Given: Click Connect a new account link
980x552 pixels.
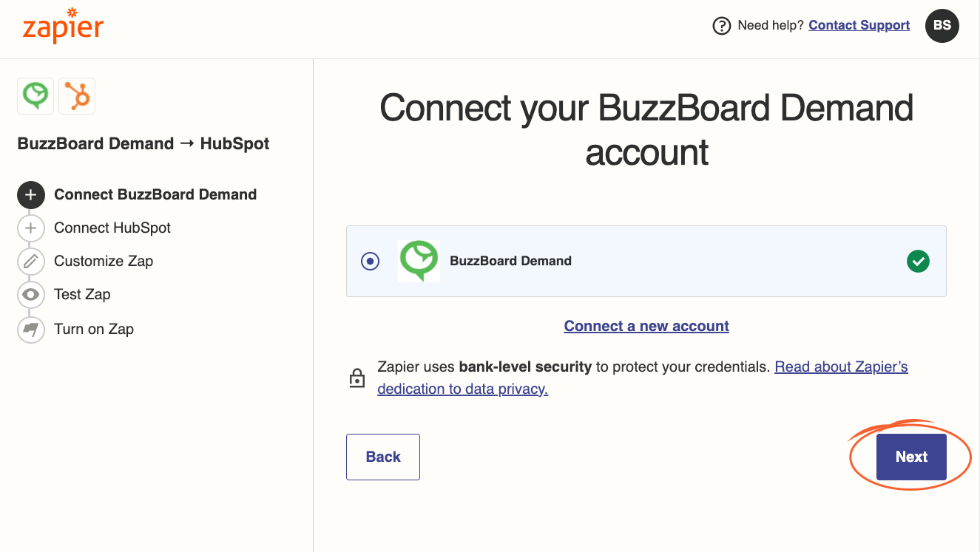Looking at the screenshot, I should (646, 326).
